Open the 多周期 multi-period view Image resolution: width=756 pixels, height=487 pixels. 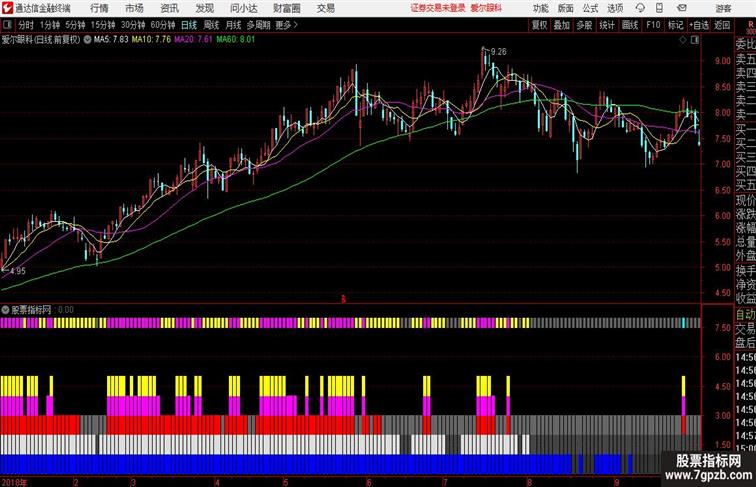tap(258, 25)
